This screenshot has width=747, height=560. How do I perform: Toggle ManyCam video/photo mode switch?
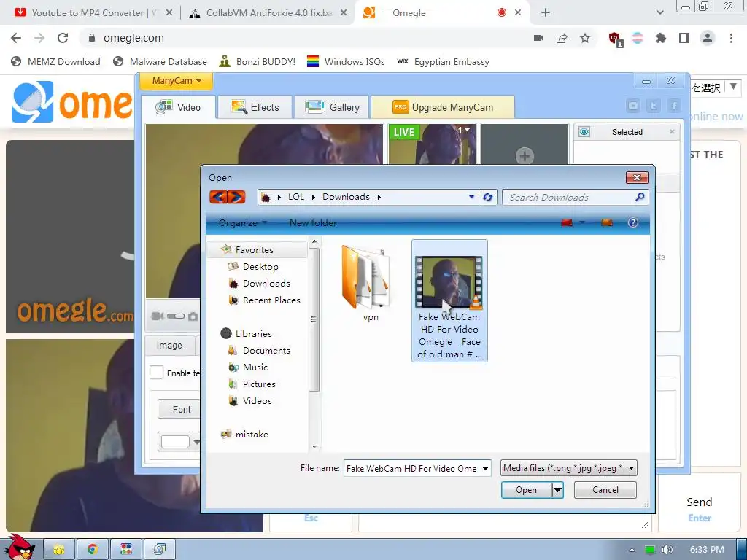point(175,316)
